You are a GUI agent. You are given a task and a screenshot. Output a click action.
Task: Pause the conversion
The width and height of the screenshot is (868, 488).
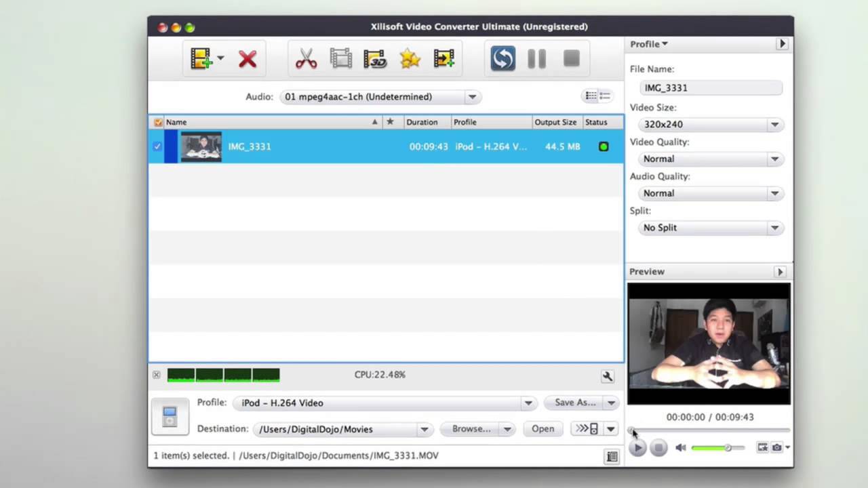click(x=537, y=58)
